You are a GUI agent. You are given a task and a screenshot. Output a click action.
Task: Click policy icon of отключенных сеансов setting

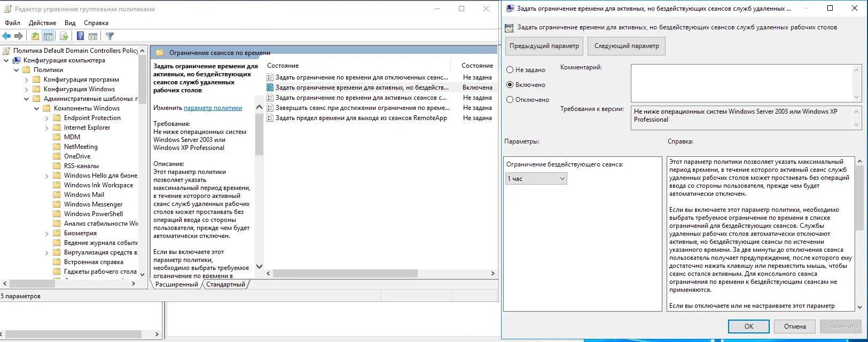click(x=270, y=77)
